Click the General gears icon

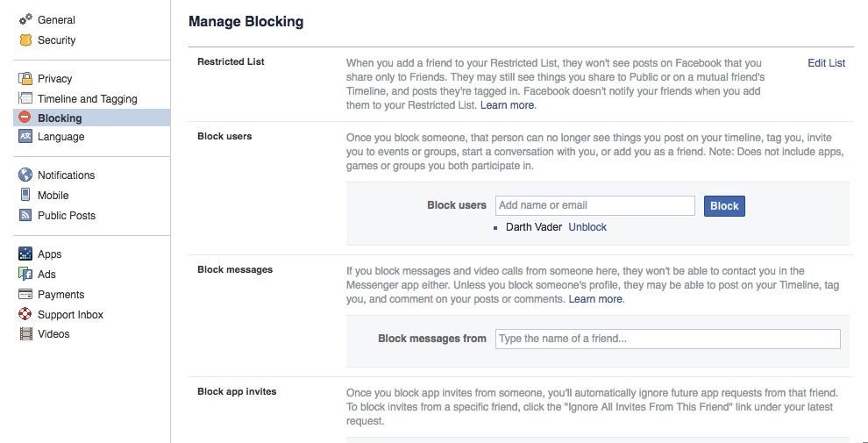tap(25, 20)
